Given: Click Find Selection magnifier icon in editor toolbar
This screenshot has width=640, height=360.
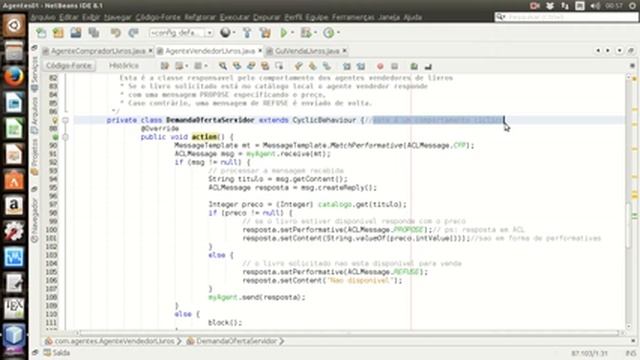Looking at the screenshot, I should pyautogui.click(x=222, y=66).
